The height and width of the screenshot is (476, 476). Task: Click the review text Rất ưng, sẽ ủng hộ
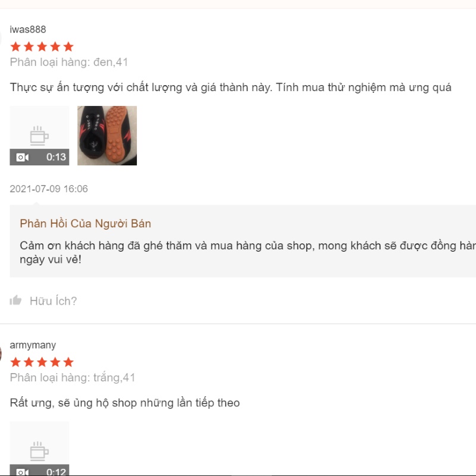tap(125, 403)
